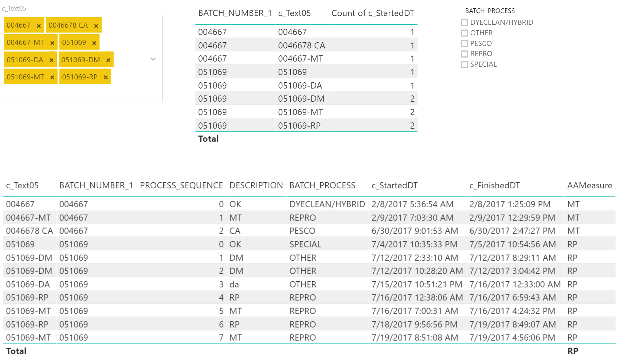Sort bottom table by AAMeasure header
This screenshot has height=364, width=643.
click(590, 185)
